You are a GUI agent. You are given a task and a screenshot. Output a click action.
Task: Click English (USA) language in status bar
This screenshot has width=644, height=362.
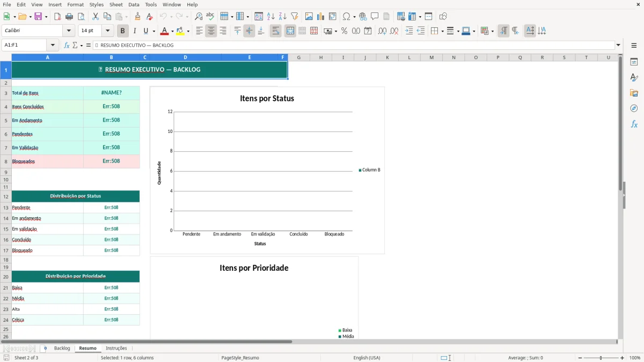[367, 358]
